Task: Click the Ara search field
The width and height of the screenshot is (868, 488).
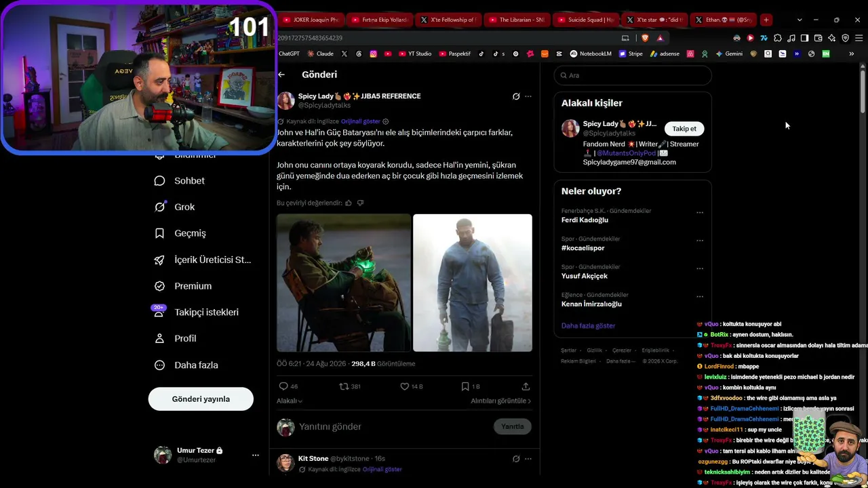Action: tap(633, 75)
